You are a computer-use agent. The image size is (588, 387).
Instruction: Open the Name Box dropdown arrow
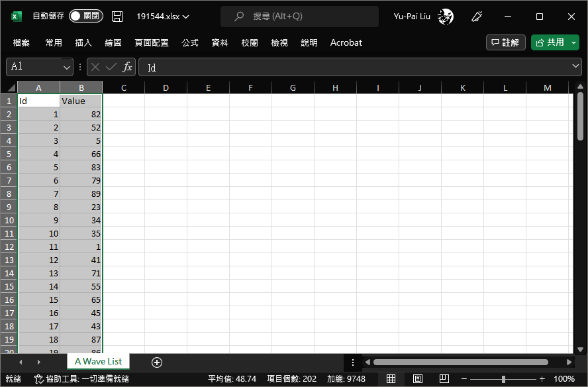(67, 68)
